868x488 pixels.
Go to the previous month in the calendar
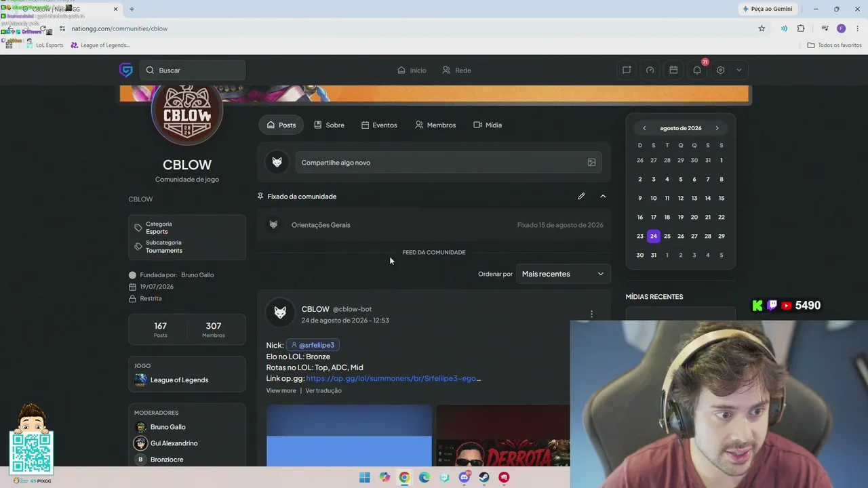pyautogui.click(x=644, y=128)
